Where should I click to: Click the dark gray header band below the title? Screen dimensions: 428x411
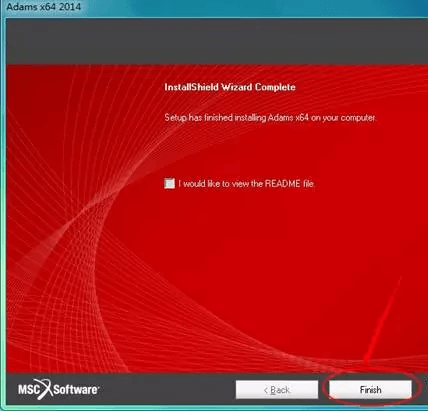click(x=217, y=41)
